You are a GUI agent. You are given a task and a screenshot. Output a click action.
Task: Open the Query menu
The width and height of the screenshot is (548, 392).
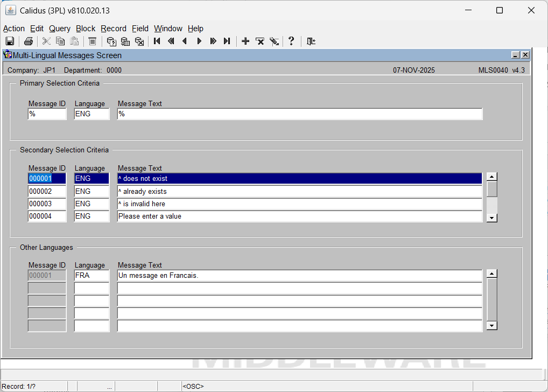point(59,29)
